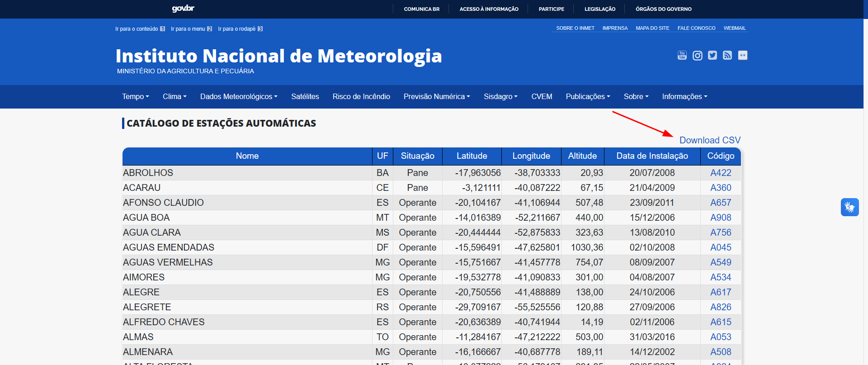Select the ALFREDO CHAVES station name
This screenshot has width=868, height=365.
pos(164,322)
